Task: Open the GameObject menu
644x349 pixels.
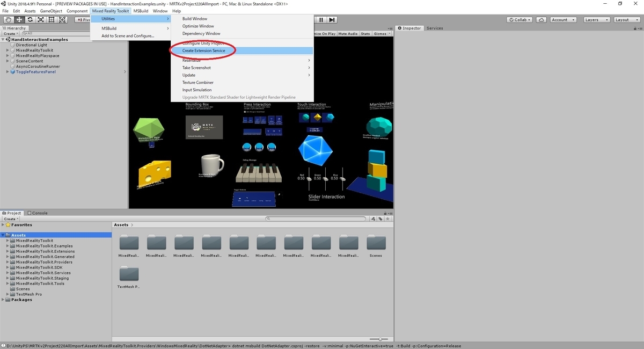Action: click(51, 11)
